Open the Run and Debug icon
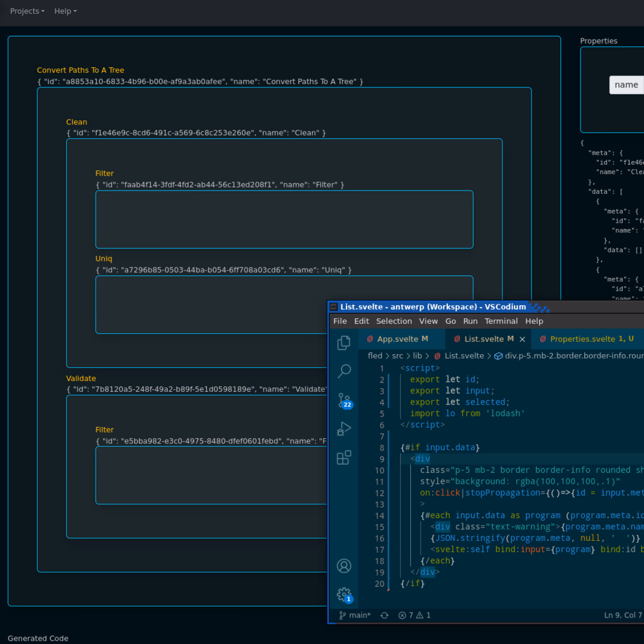 [x=344, y=429]
